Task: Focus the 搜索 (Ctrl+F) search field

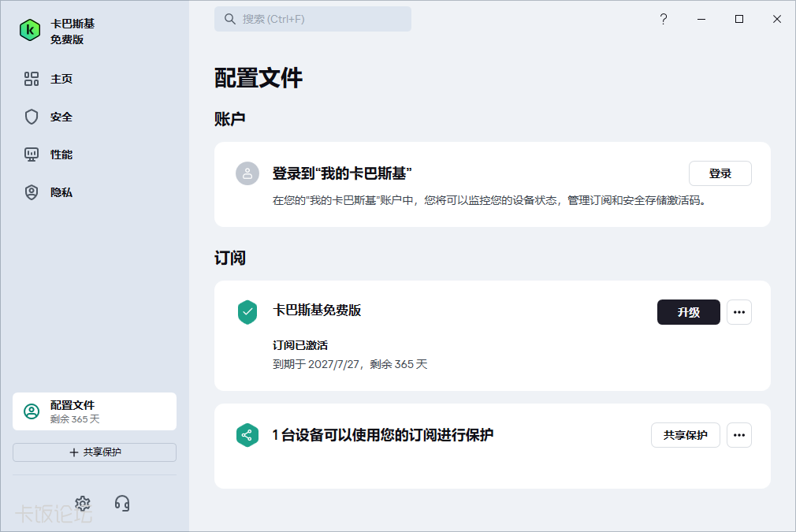Action: pos(313,19)
